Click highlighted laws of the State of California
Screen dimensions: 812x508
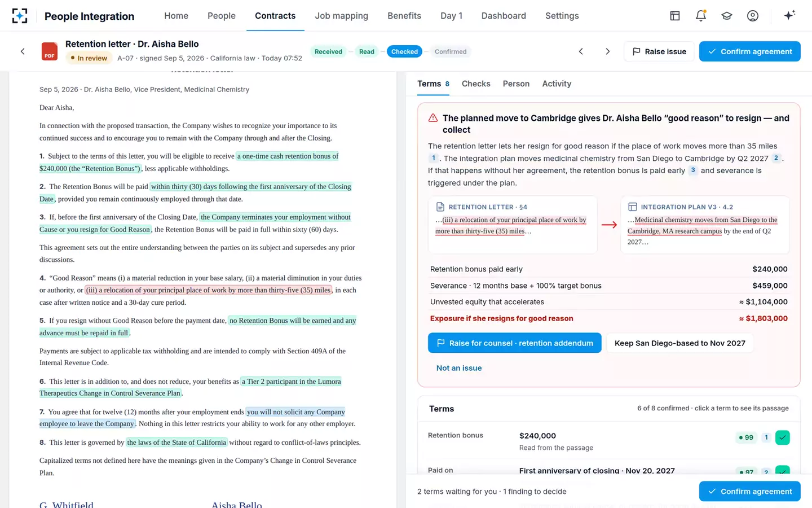point(176,443)
